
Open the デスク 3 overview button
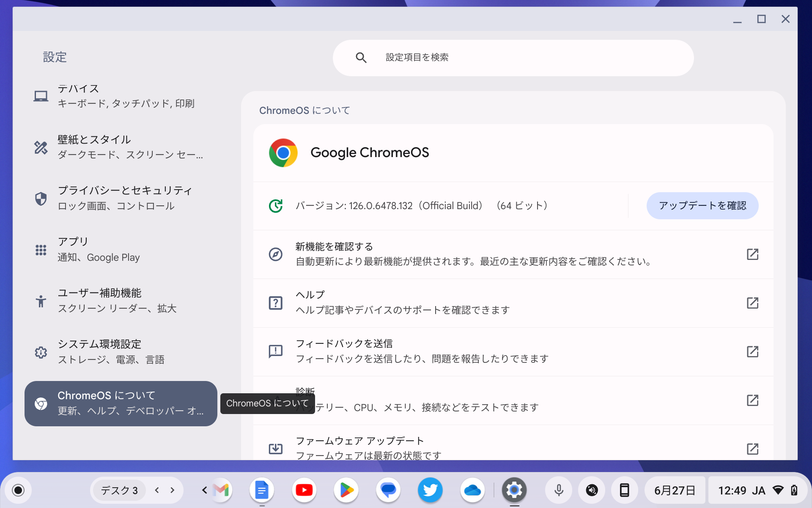point(119,490)
